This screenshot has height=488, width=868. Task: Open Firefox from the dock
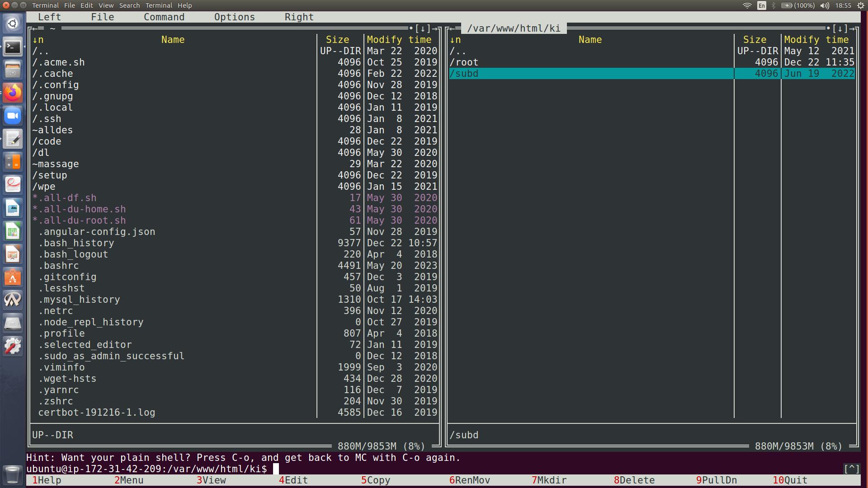click(x=13, y=93)
